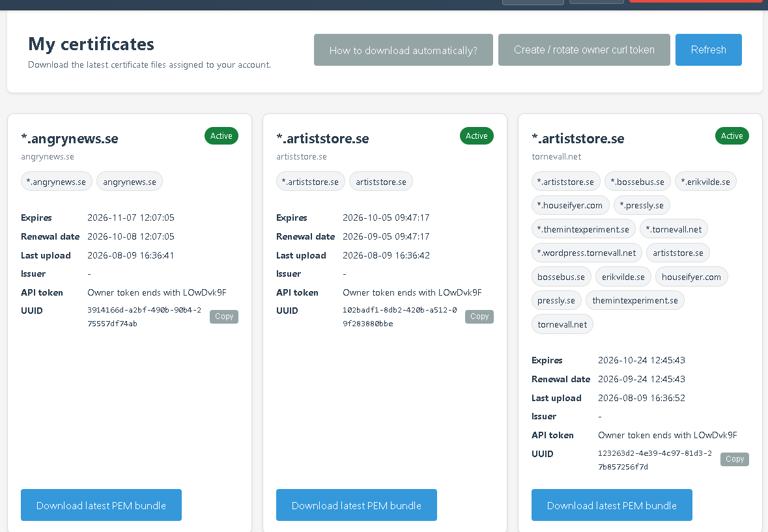Viewport: 768px width, 532px height.
Task: Refresh the certificates list
Action: 708,50
